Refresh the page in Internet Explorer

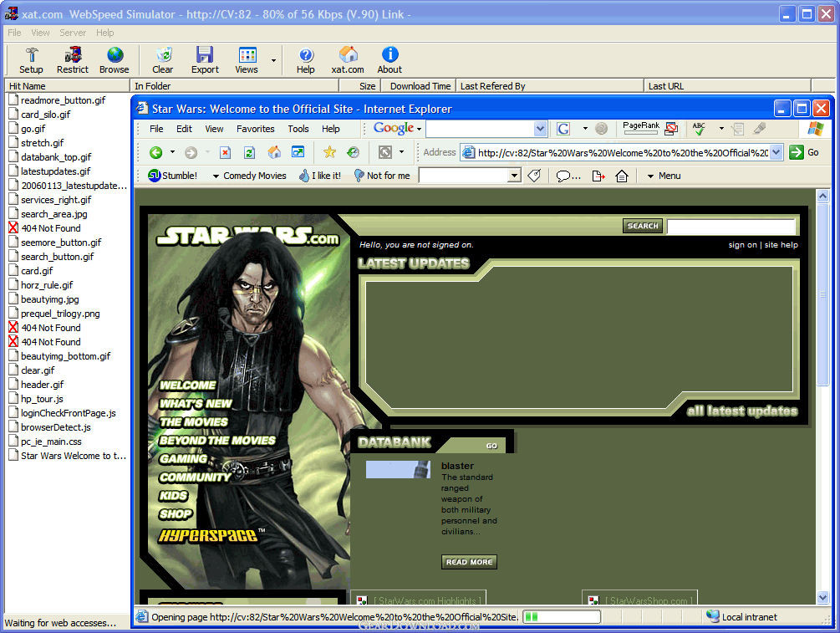250,153
